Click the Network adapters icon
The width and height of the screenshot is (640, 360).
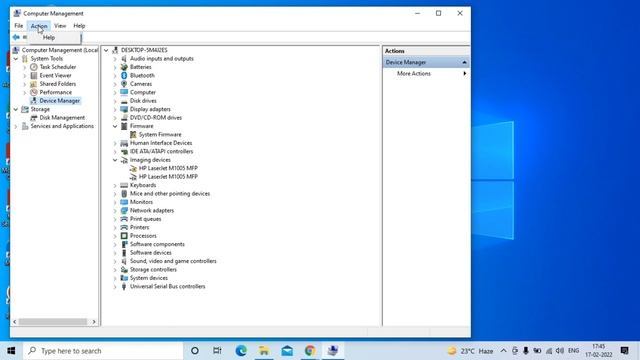point(124,211)
